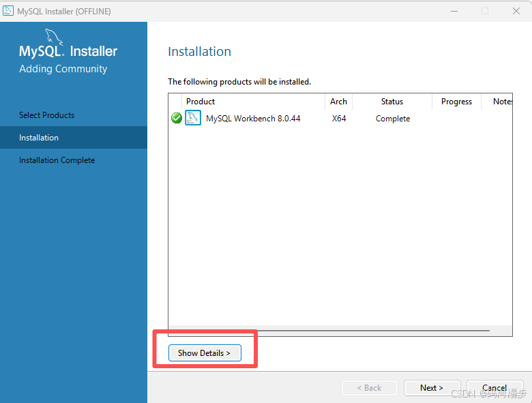Click the MySQL Installer title bar icon
This screenshot has height=403, width=532.
coord(8,11)
